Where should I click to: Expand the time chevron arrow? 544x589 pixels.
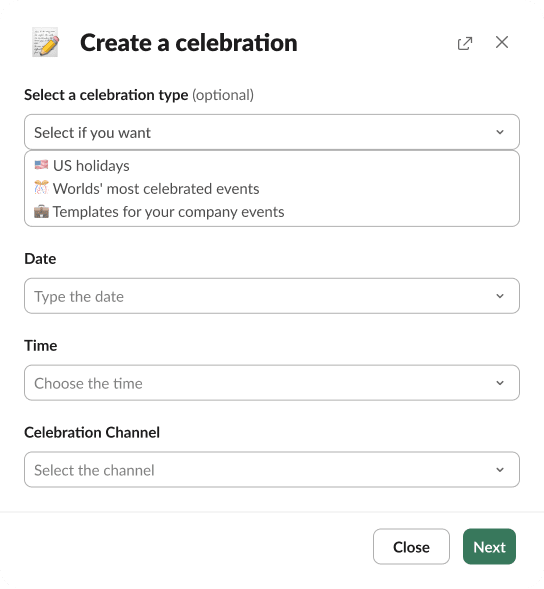click(500, 383)
